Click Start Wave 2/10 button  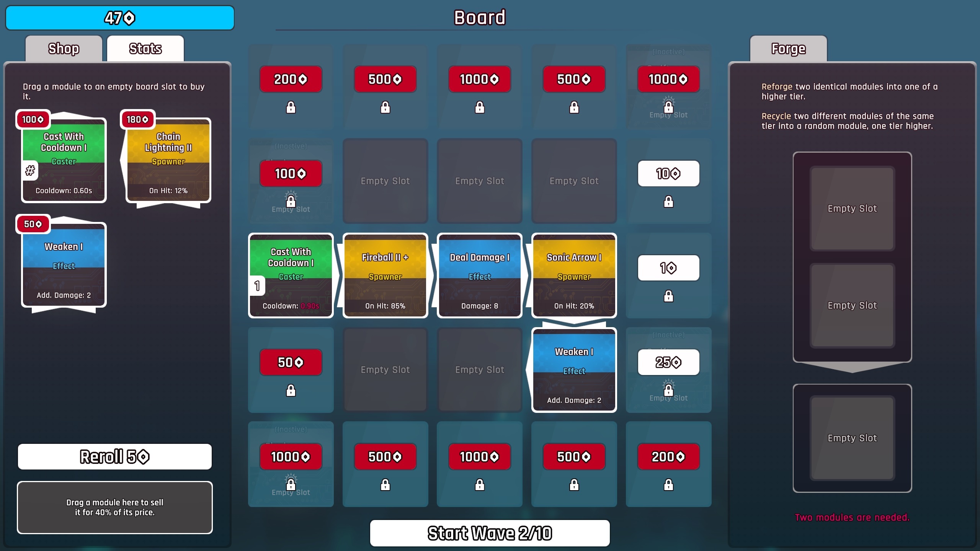click(490, 533)
